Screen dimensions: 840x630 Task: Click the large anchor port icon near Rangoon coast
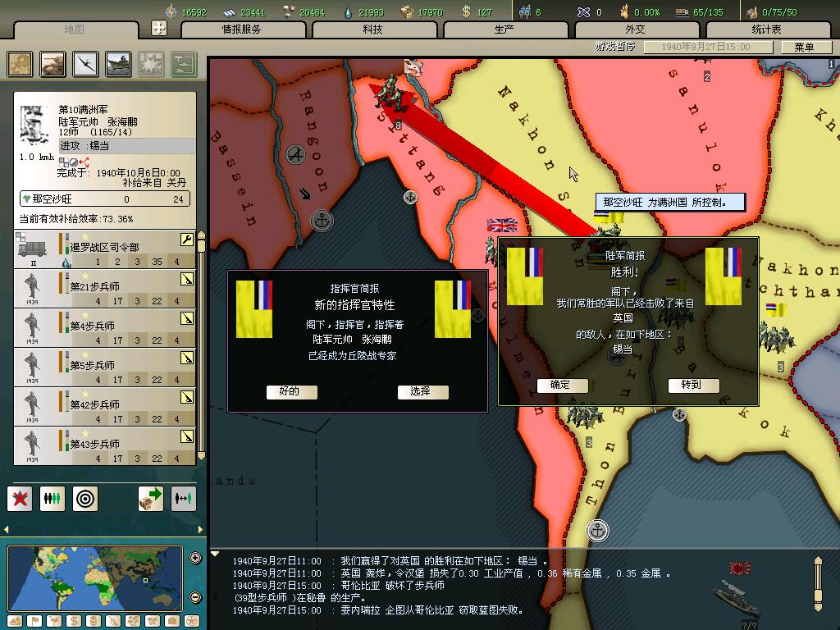tap(322, 220)
